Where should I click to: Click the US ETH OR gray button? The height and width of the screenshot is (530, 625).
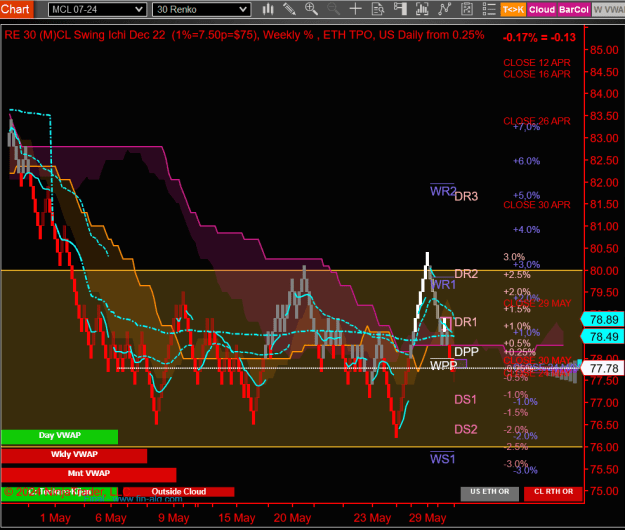pyautogui.click(x=490, y=493)
